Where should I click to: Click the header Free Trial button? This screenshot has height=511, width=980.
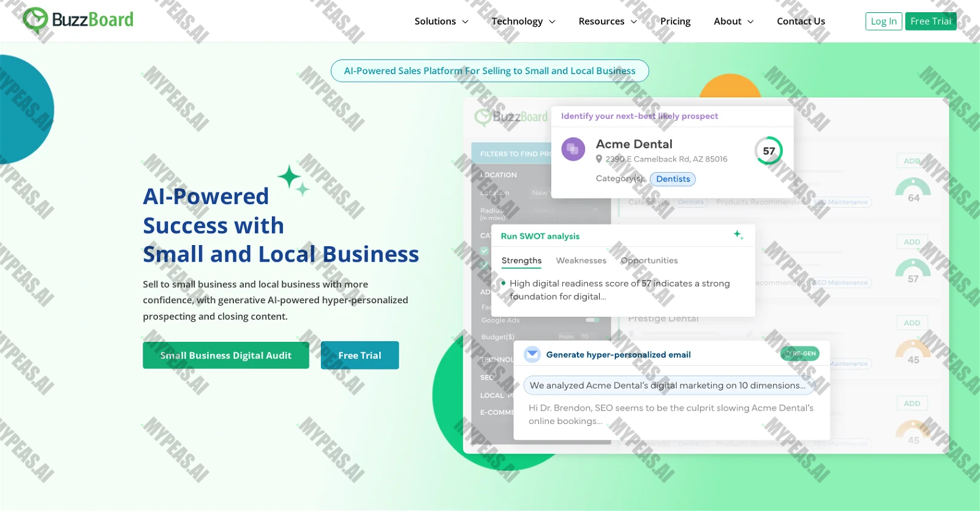pyautogui.click(x=930, y=21)
